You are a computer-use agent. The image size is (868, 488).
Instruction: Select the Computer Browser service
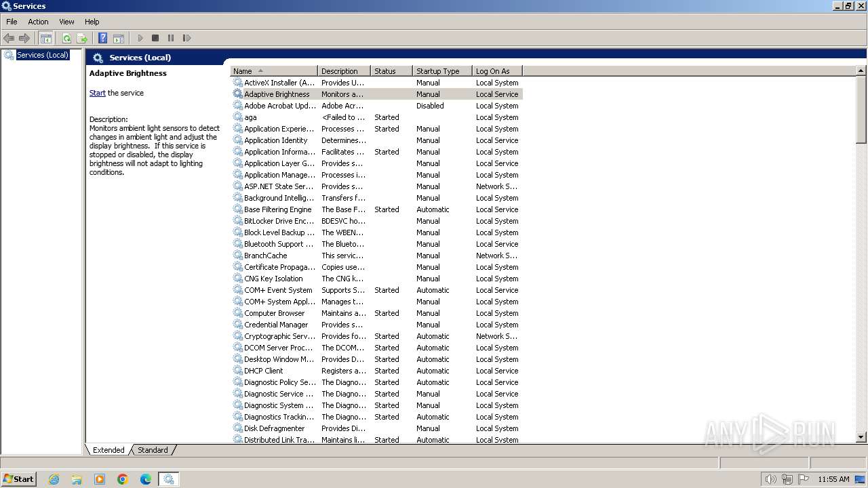(x=275, y=313)
